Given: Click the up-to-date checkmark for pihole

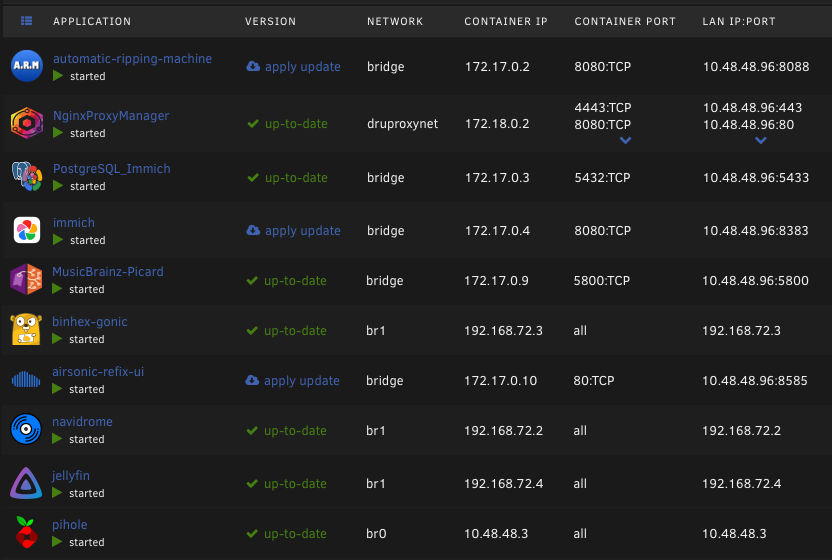Looking at the screenshot, I should [x=252, y=533].
